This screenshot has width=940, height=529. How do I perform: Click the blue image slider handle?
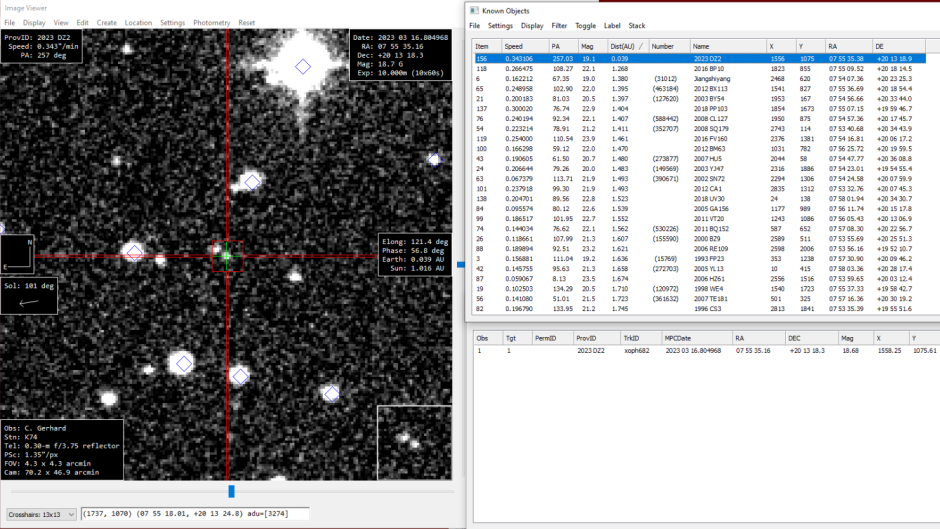click(232, 491)
